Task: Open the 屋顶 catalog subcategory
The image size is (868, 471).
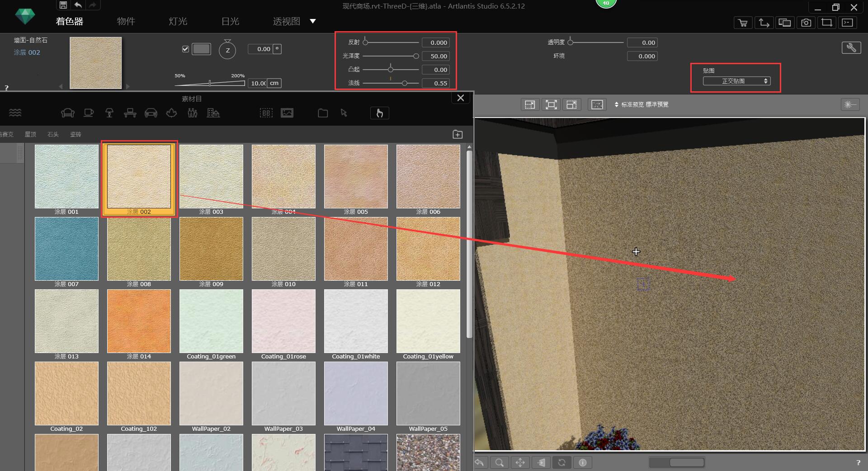Action: point(30,134)
